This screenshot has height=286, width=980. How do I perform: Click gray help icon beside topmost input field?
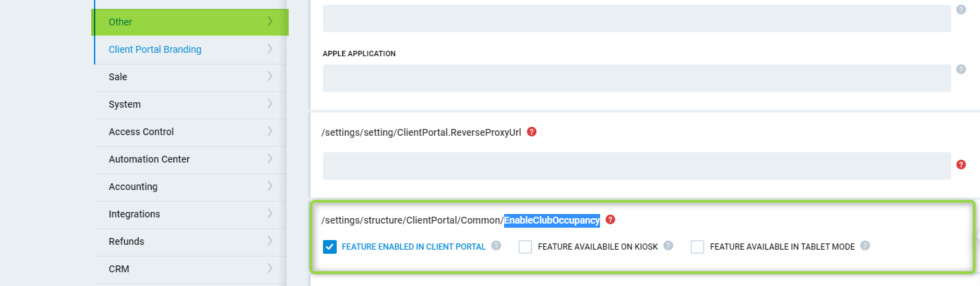[x=961, y=10]
